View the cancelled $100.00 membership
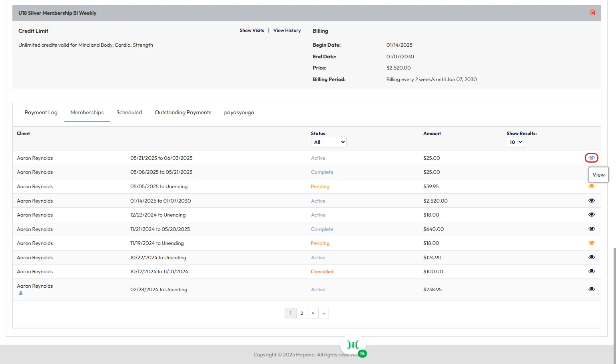The height and width of the screenshot is (364, 616). [591, 271]
